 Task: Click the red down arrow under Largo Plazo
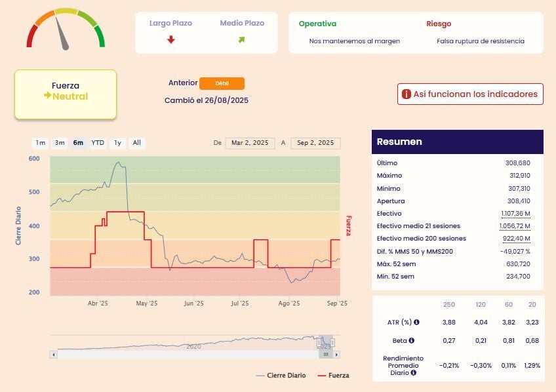click(x=171, y=39)
